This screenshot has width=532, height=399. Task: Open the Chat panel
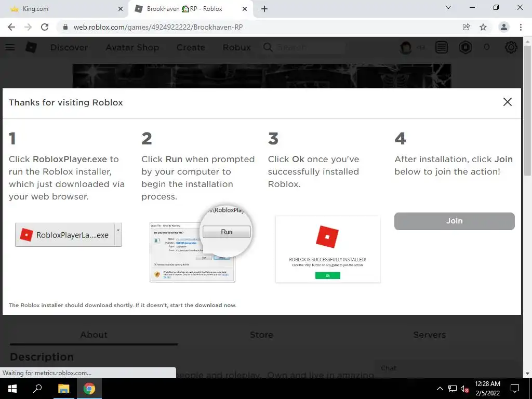[x=445, y=368]
